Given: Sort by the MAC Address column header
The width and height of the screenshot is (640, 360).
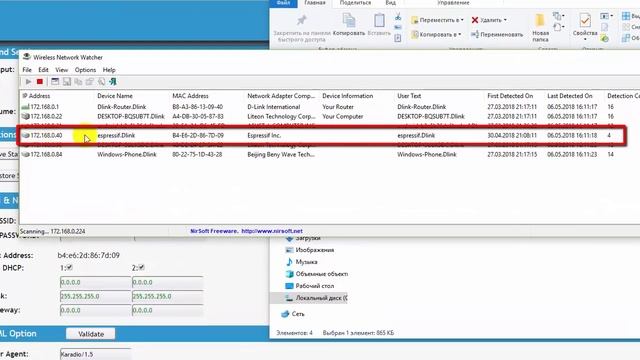Looking at the screenshot, I should 190,96.
